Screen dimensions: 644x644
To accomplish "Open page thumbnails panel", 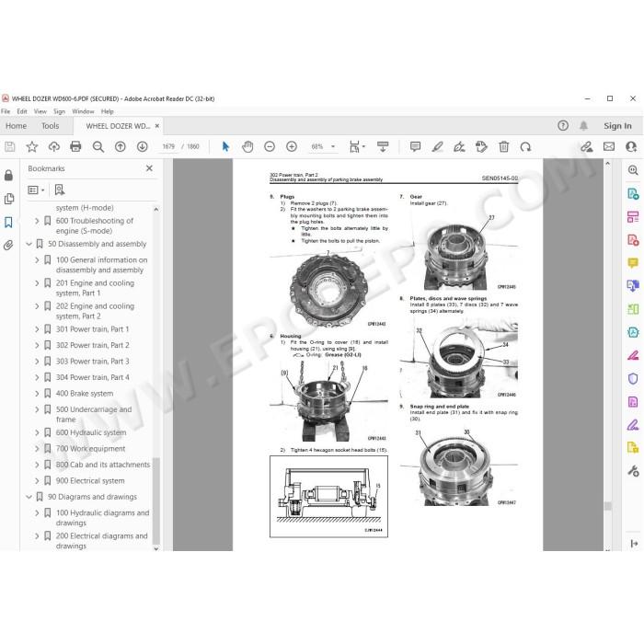I will click(8, 200).
